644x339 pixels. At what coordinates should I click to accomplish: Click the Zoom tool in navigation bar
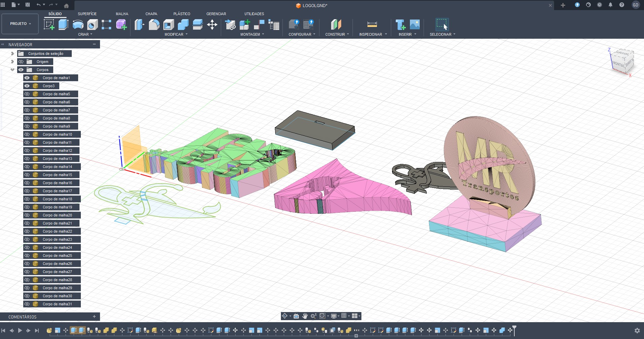tap(314, 316)
